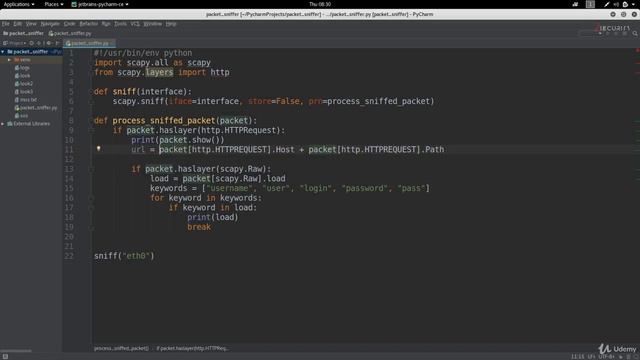This screenshot has width=640, height=360.
Task: Select the venv folder in the project tree
Action: coord(22,60)
